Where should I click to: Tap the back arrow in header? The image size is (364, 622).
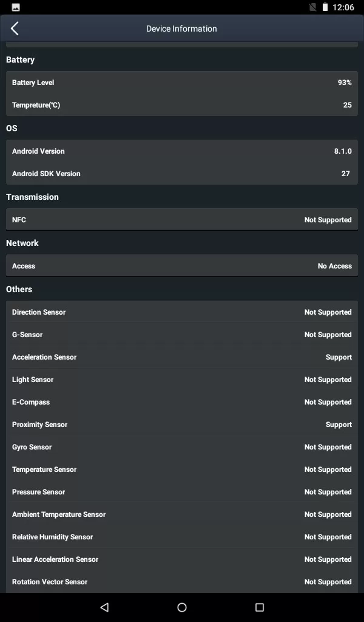tap(15, 29)
